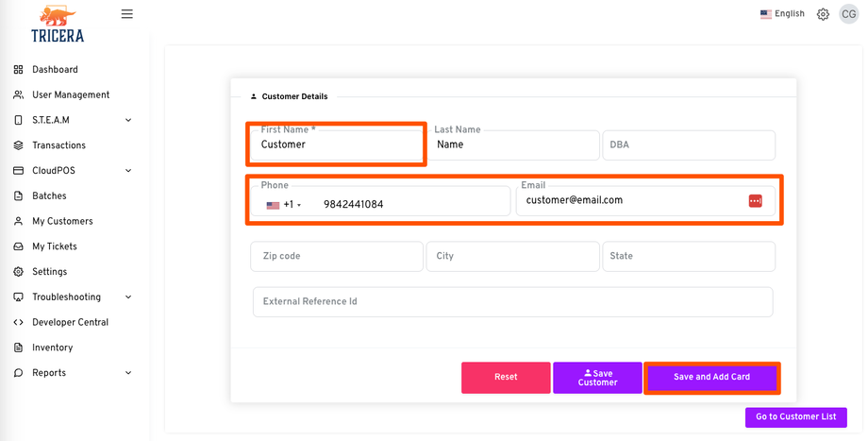Viewport: 868px width, 441px height.
Task: Click the Zip code input field
Action: tap(337, 256)
